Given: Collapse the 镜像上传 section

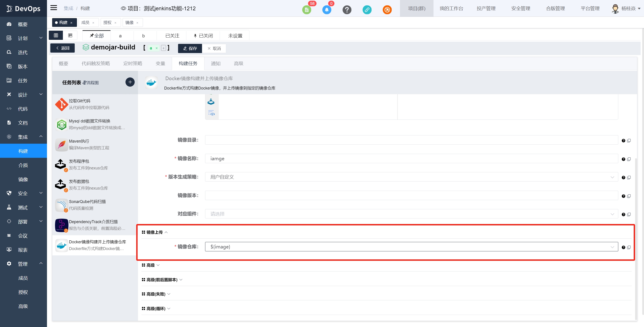Looking at the screenshot, I should [155, 232].
